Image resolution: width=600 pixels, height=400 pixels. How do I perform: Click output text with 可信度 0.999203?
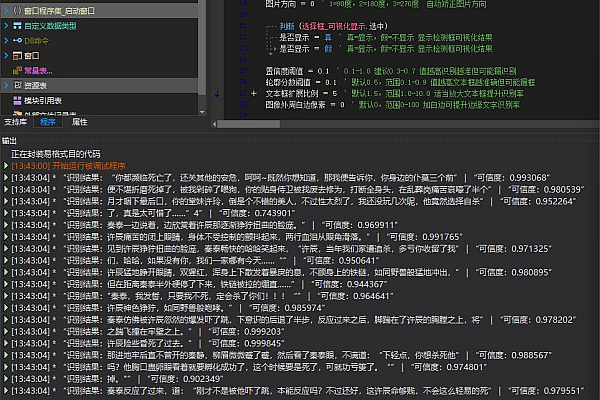pyautogui.click(x=148, y=331)
